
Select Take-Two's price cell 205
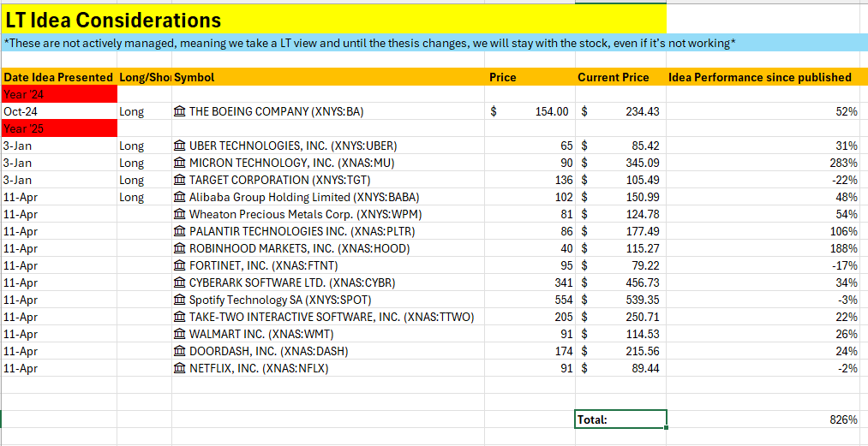[530, 318]
